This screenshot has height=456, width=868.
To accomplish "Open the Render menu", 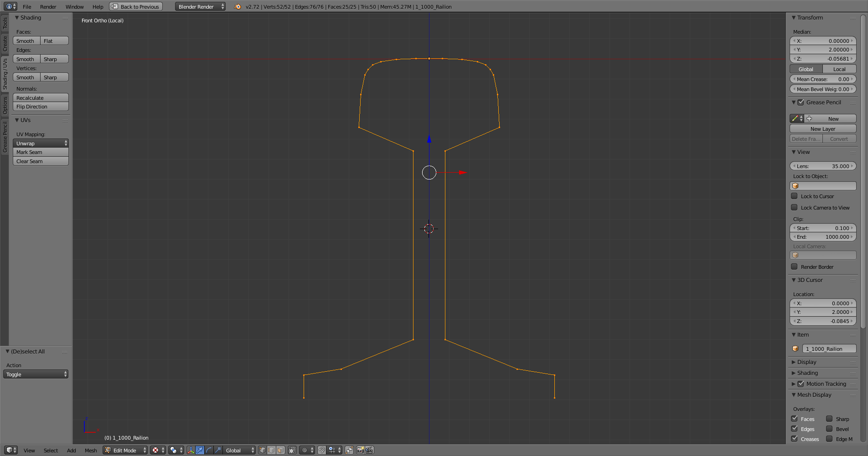I will [x=48, y=7].
